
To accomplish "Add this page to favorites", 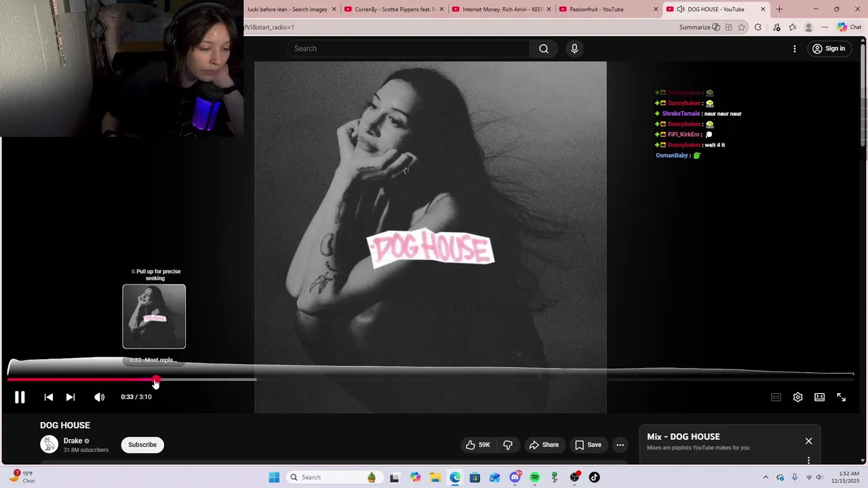I will click(x=742, y=27).
